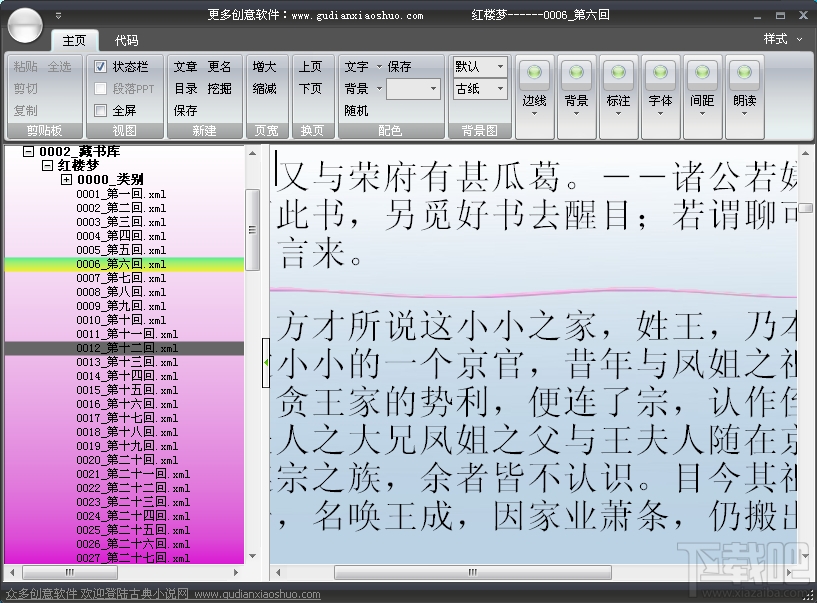Click 增大 to increase page width
Image resolution: width=817 pixels, height=603 pixels.
[265, 67]
